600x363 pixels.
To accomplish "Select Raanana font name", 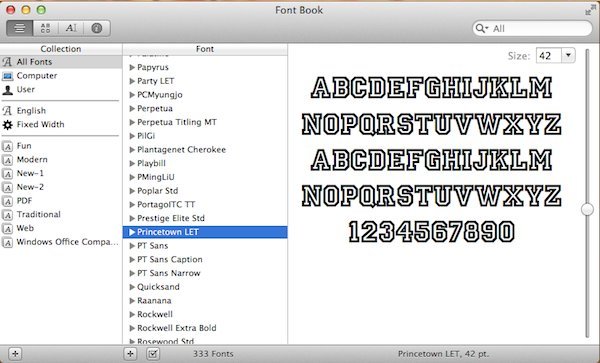I will point(154,301).
